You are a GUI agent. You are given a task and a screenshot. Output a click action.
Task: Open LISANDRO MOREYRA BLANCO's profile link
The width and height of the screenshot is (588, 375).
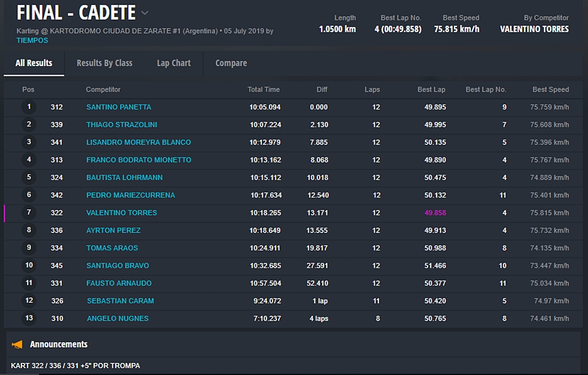point(138,143)
